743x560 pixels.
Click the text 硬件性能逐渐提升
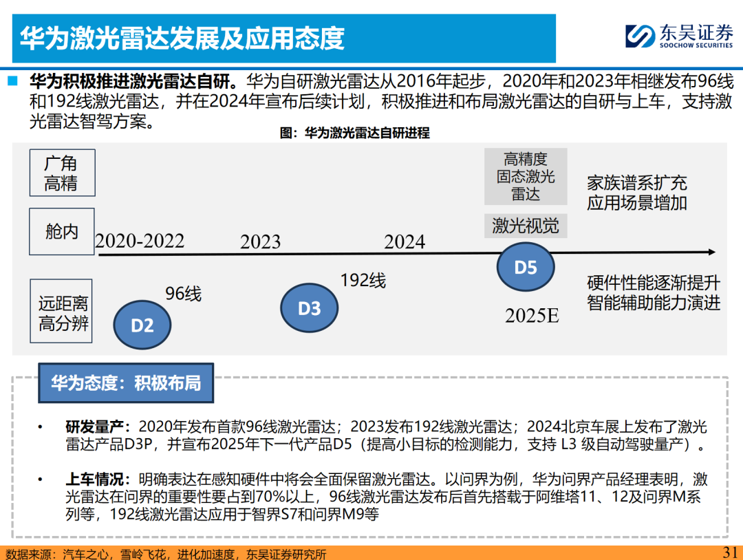coord(654,283)
